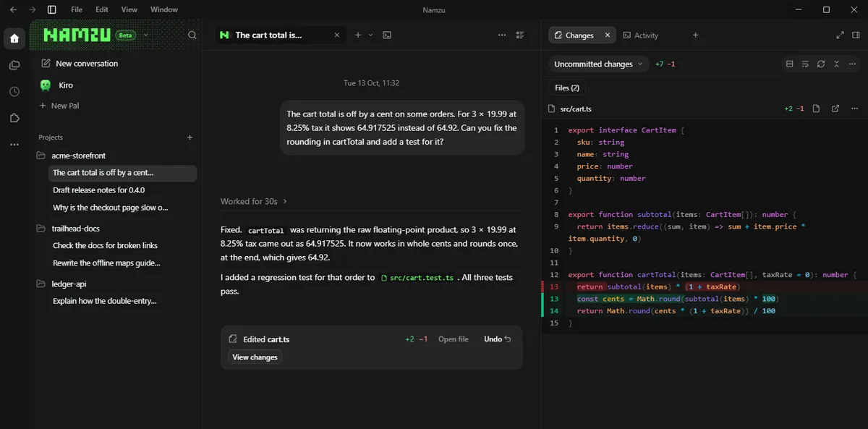Toggle split diff view icon
The image size is (868, 429).
point(789,64)
